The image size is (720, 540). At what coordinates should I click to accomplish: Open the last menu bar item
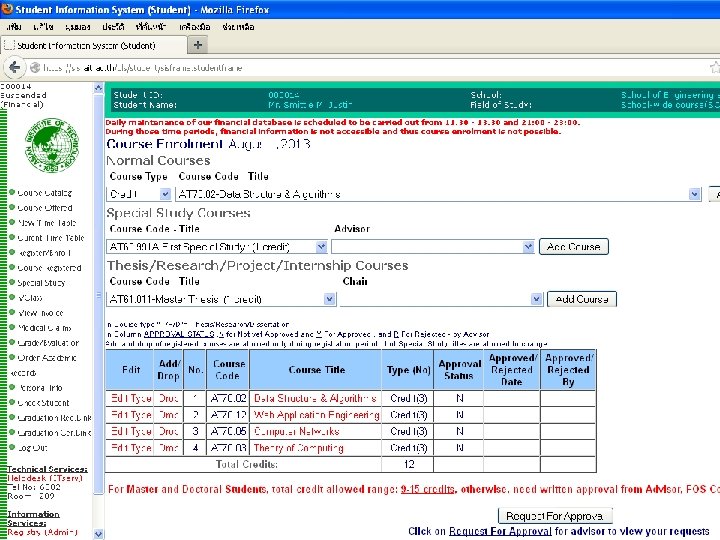[x=238, y=27]
